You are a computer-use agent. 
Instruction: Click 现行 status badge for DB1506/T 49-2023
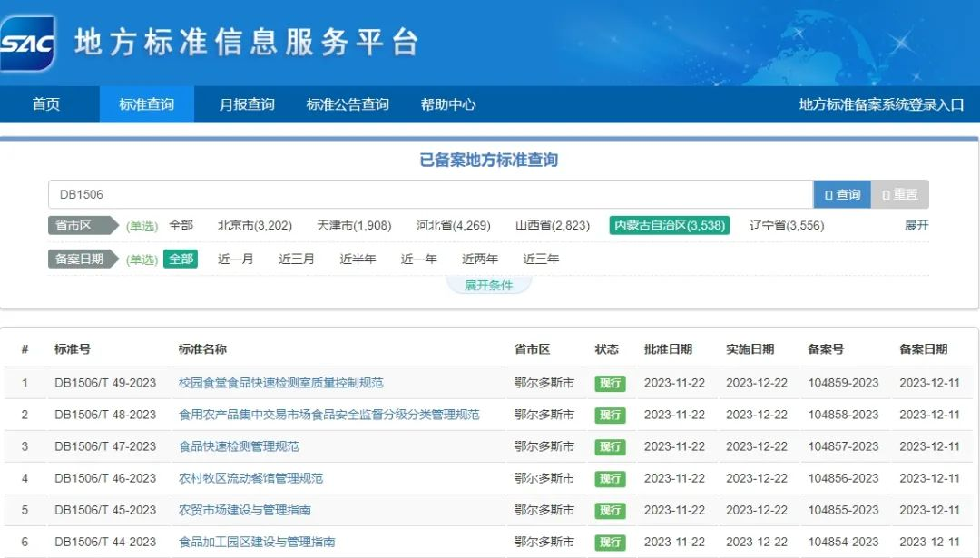(610, 383)
